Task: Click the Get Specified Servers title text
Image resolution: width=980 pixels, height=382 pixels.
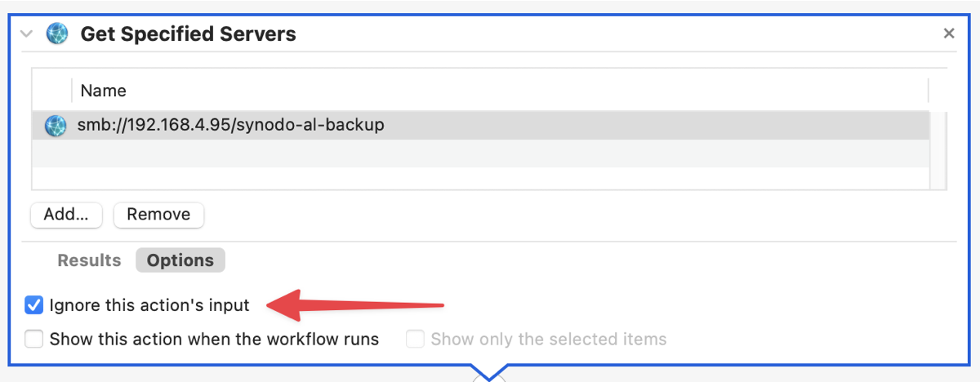Action: pos(188,34)
